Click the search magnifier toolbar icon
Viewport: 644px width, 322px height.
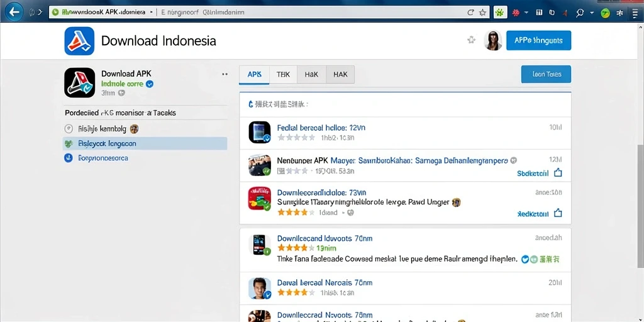580,13
